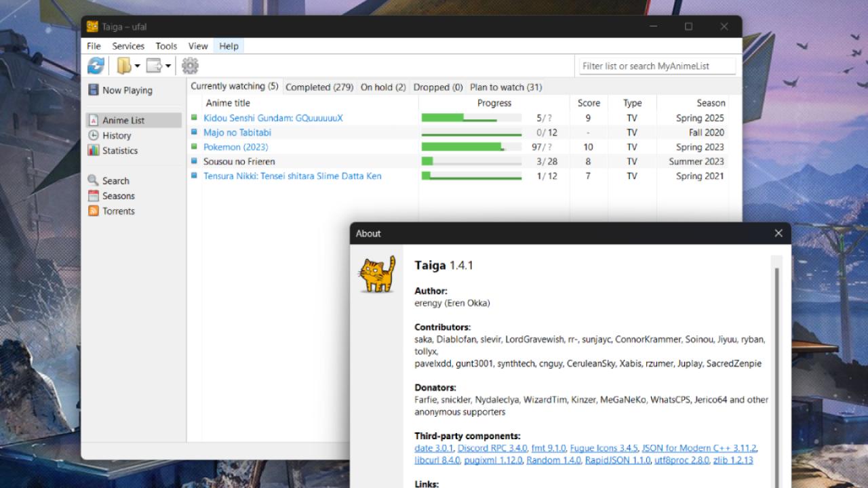Click Fall 2020 season cell

[706, 132]
